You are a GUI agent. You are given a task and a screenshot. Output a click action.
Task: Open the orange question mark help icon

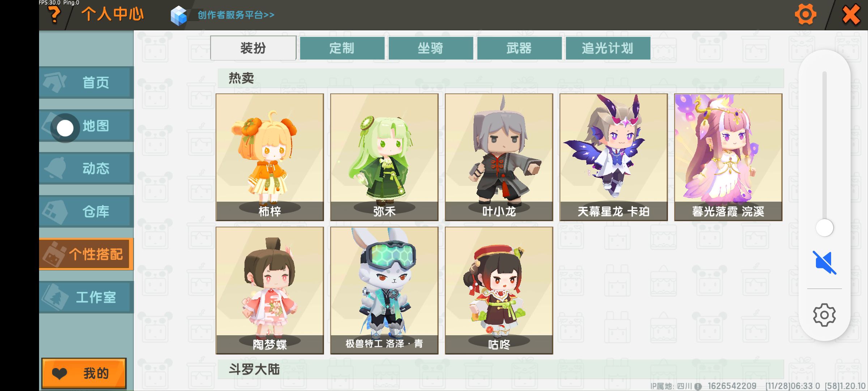click(x=55, y=15)
